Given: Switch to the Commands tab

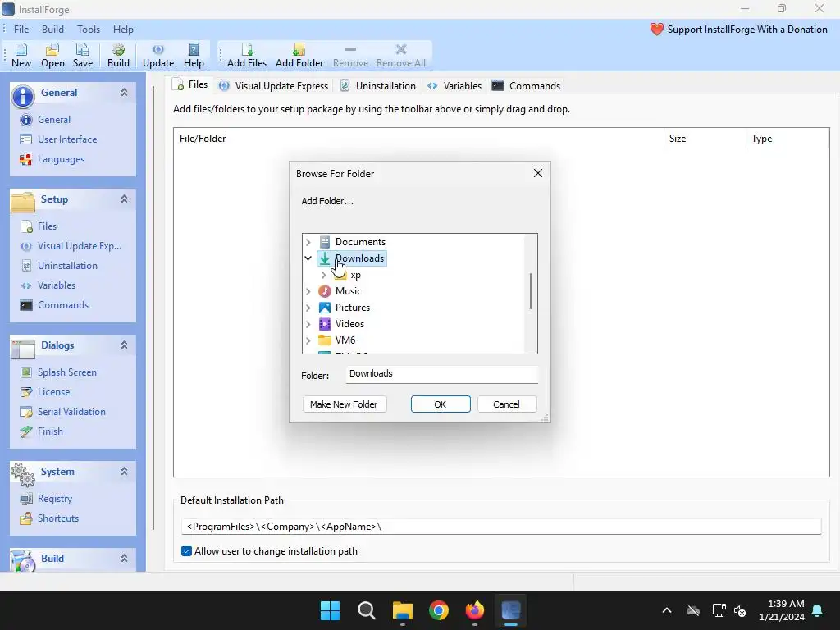Looking at the screenshot, I should 526,85.
